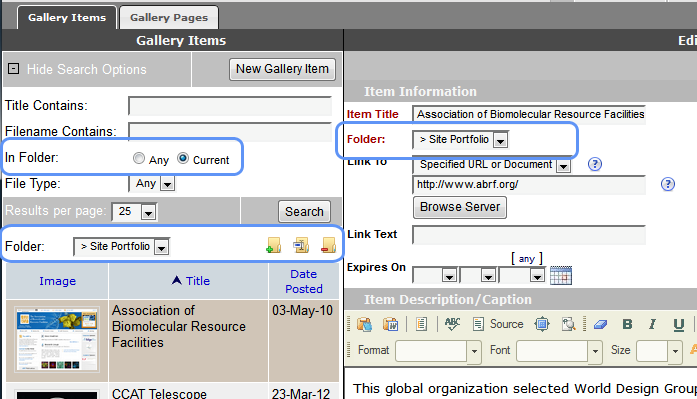Screen dimensions: 697x399
Task: Click the delete folder icon
Action: [328, 245]
